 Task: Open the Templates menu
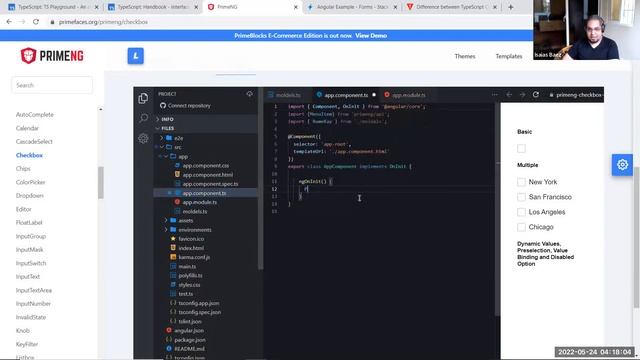(x=509, y=56)
